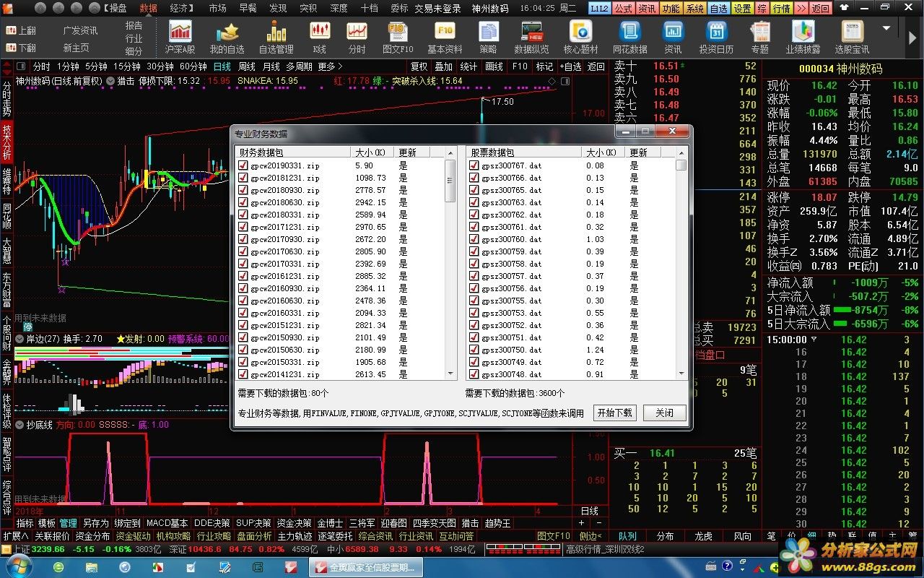Click the 复权 chart button
The image size is (924, 578).
tap(419, 66)
